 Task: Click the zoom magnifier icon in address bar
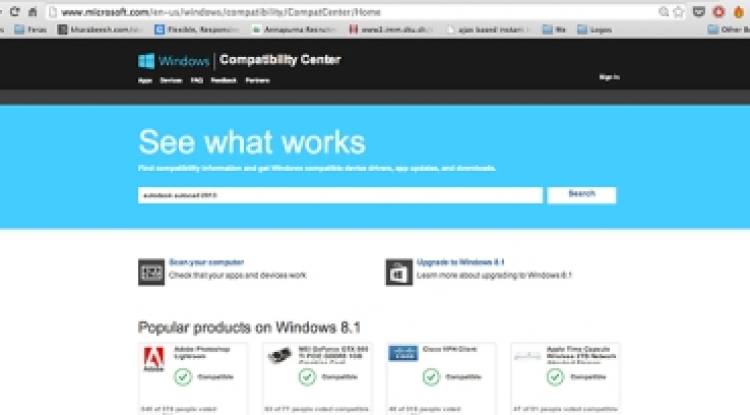(x=663, y=12)
